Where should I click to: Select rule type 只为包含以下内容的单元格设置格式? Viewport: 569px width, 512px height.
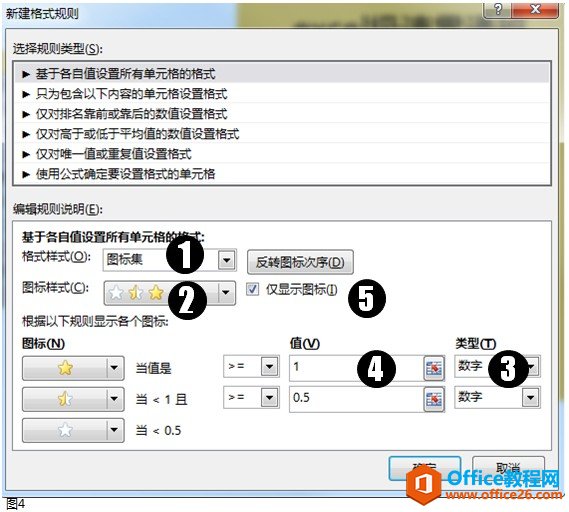282,94
